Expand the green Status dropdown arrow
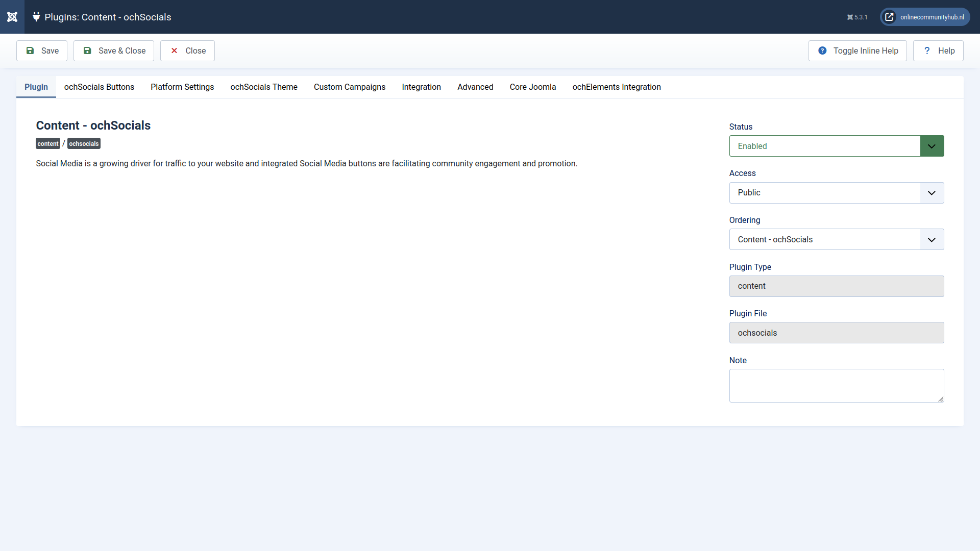 [932, 146]
